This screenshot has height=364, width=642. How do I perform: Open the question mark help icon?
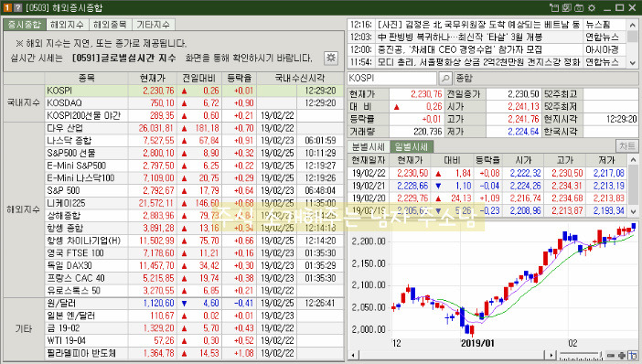[x=17, y=7]
